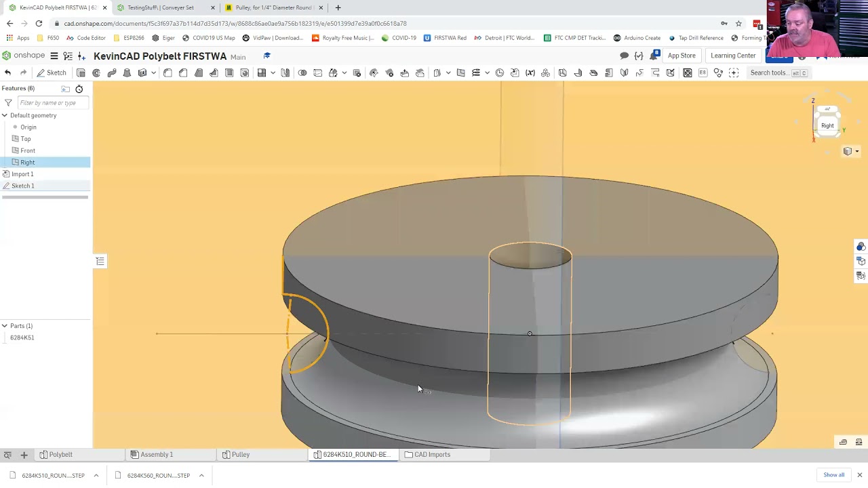This screenshot has height=488, width=868.
Task: Open the Transform tool dropdown arrow
Action: click(344, 73)
